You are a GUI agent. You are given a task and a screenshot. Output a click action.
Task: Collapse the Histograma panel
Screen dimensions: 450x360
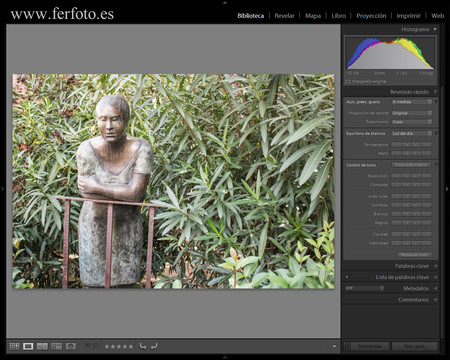click(435, 29)
